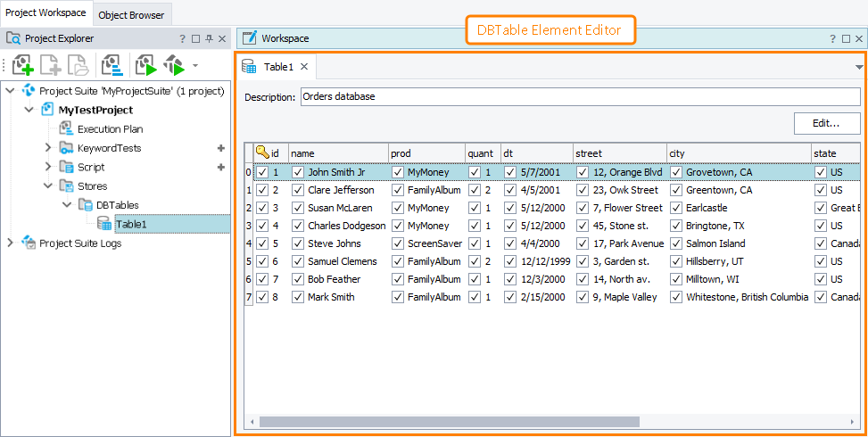The width and height of the screenshot is (868, 437).
Task: Toggle the prod checkbox for ScreenSaver
Action: (398, 243)
